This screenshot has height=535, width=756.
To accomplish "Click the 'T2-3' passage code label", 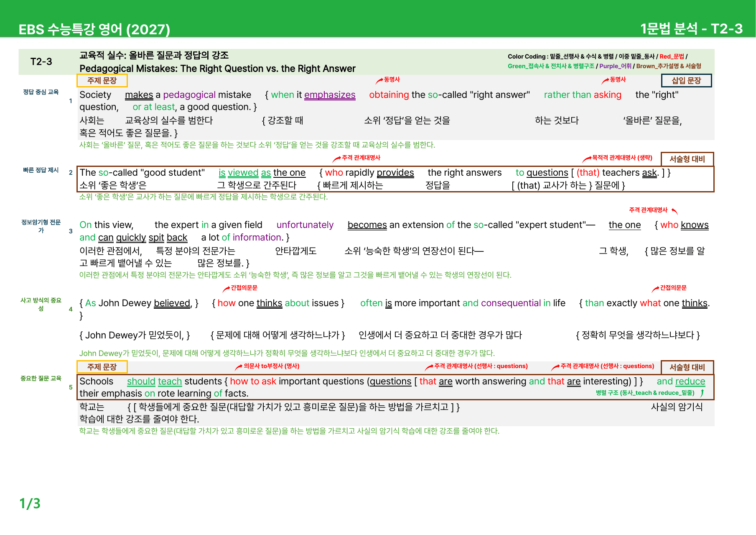I will (x=41, y=62).
